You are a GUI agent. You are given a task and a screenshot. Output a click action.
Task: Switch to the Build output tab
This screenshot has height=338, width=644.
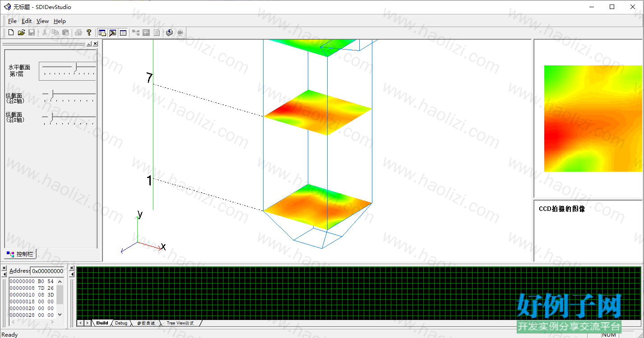pos(102,323)
